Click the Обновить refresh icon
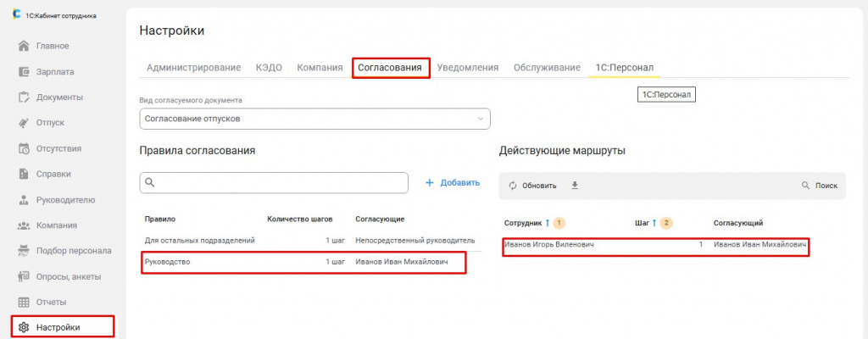 512,186
